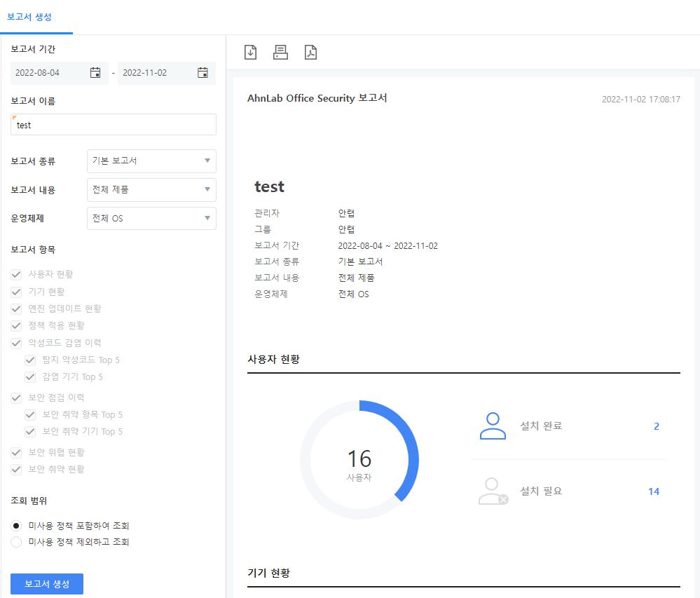Toggle 정책 적용 현황 checkbox
The width and height of the screenshot is (700, 598).
[x=16, y=326]
